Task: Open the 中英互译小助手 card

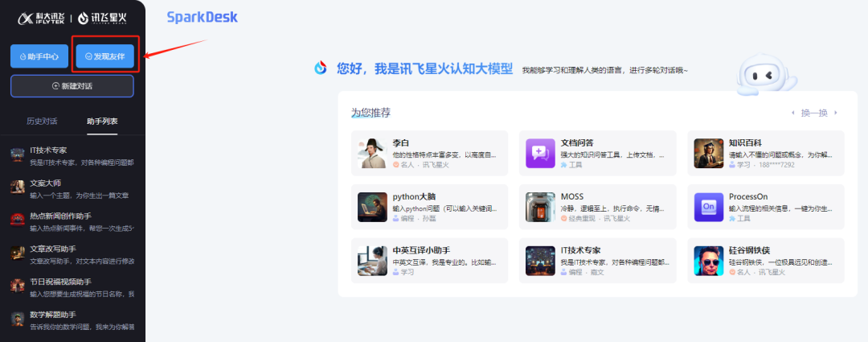Action: 429,261
